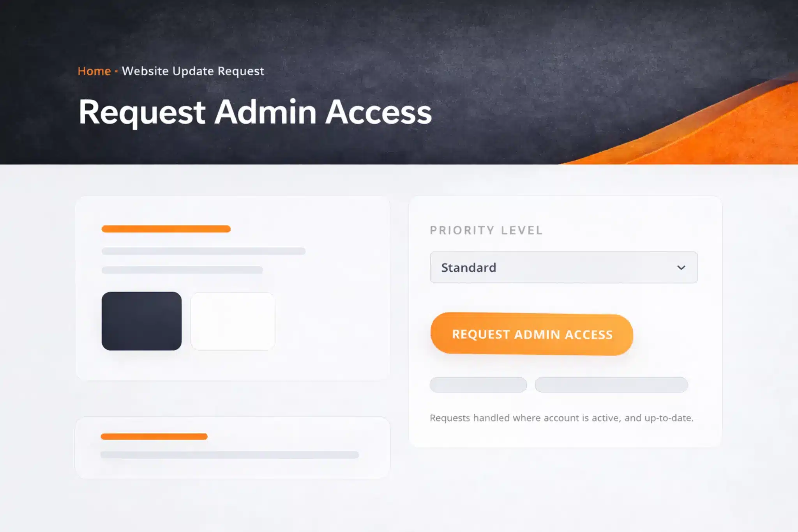The image size is (798, 532).
Task: Click the orange dot separator in breadcrumb
Action: [x=116, y=71]
